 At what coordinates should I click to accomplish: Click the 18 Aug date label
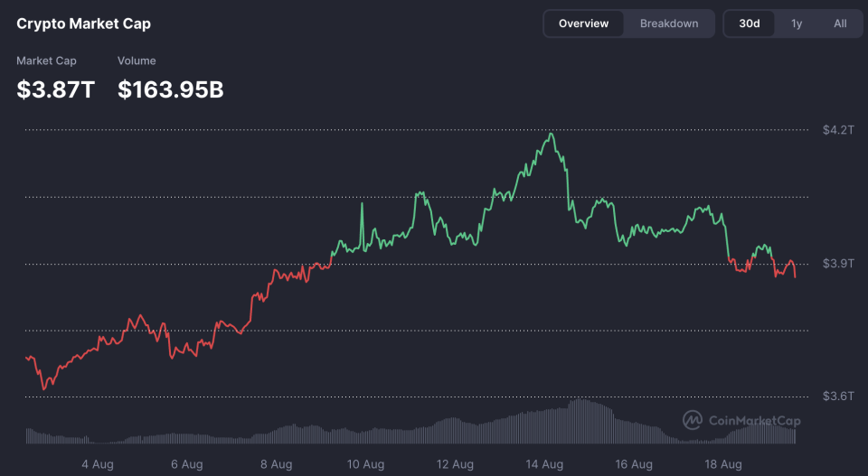coord(722,464)
